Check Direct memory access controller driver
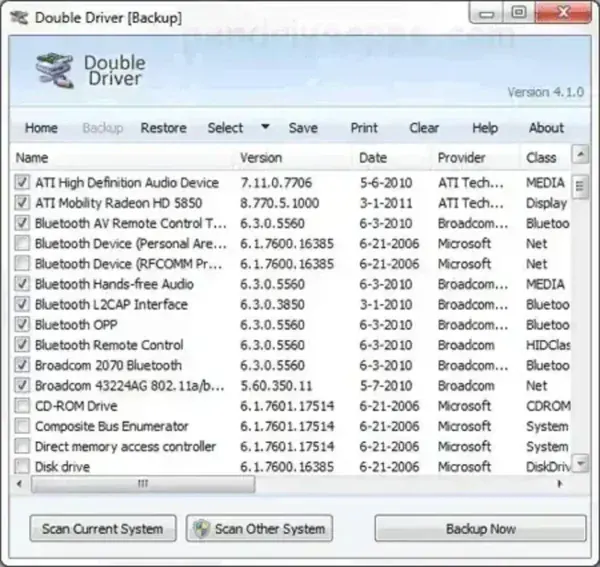The height and width of the screenshot is (567, 600). pyautogui.click(x=22, y=446)
